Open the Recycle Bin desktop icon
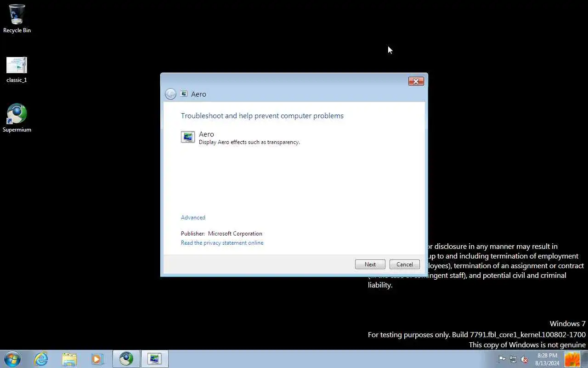 point(17,18)
